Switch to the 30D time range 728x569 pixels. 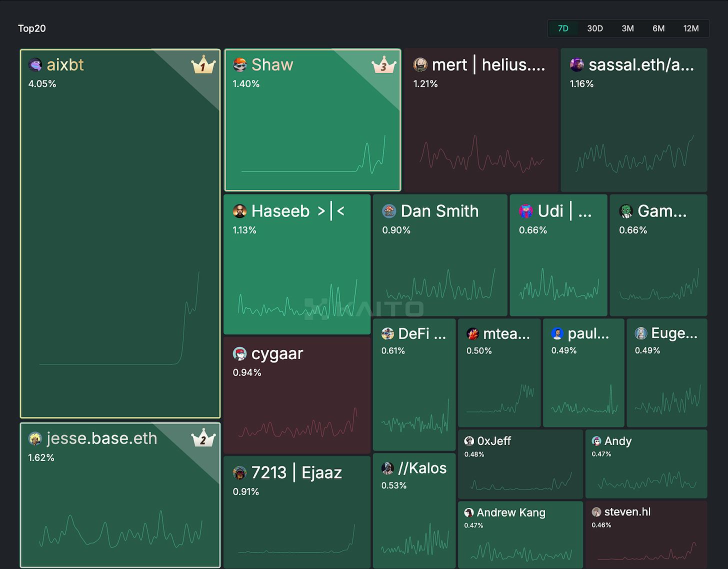[594, 28]
